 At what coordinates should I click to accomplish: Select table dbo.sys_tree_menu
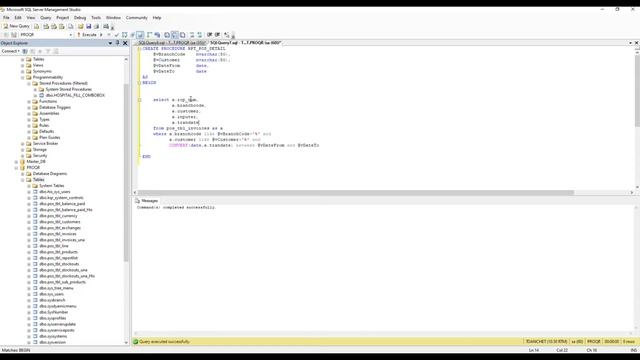coord(56,288)
